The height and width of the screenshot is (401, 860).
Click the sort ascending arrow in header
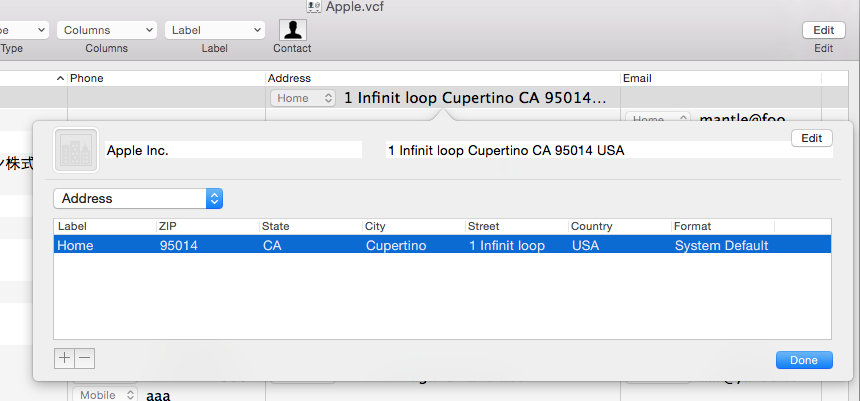[60, 78]
